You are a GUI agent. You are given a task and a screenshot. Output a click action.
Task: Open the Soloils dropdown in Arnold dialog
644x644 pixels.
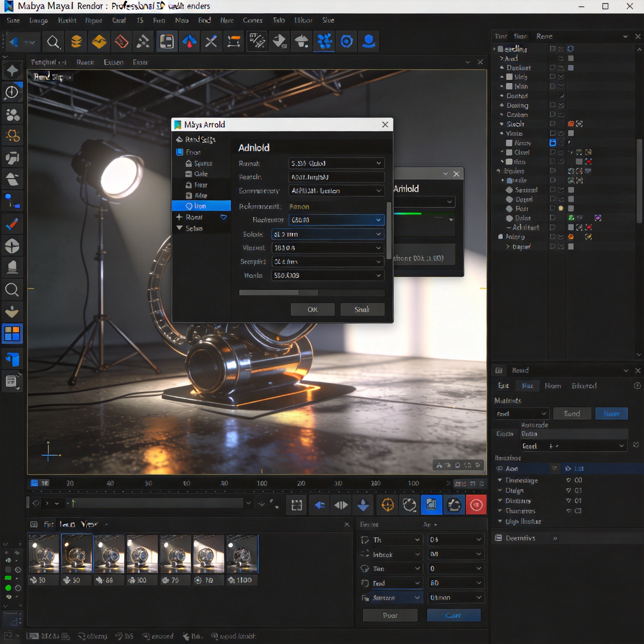point(328,234)
